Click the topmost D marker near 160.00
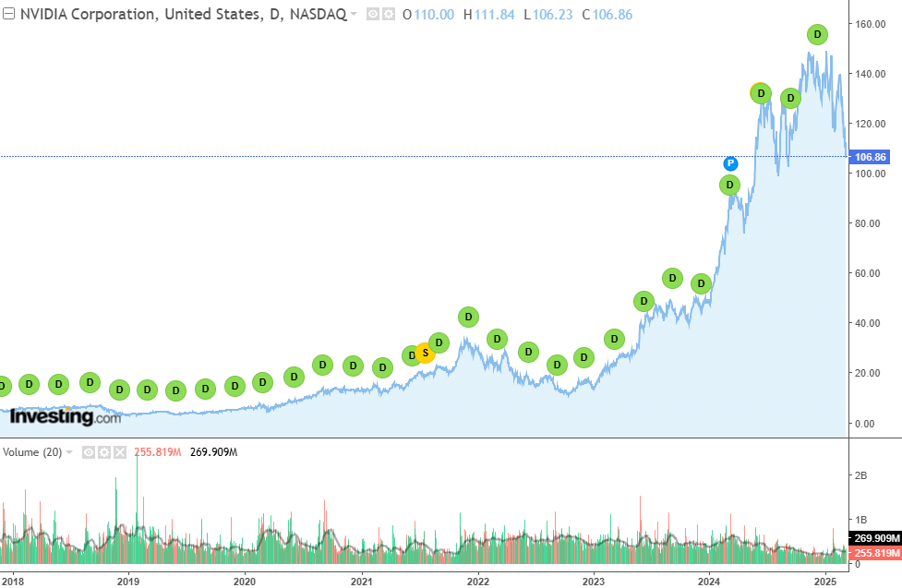Image resolution: width=902 pixels, height=588 pixels. point(817,34)
